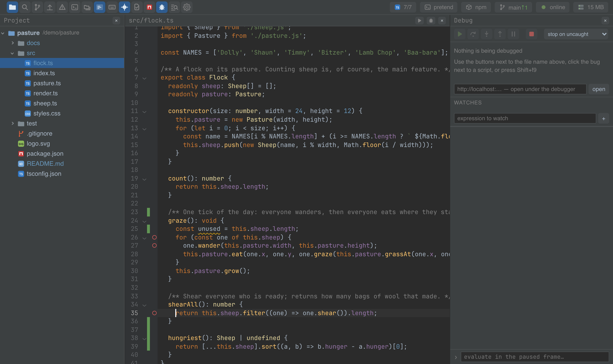Screen dimensions: 613x364
Task: Open the git branch panel icon
Action: pyautogui.click(x=37, y=7)
